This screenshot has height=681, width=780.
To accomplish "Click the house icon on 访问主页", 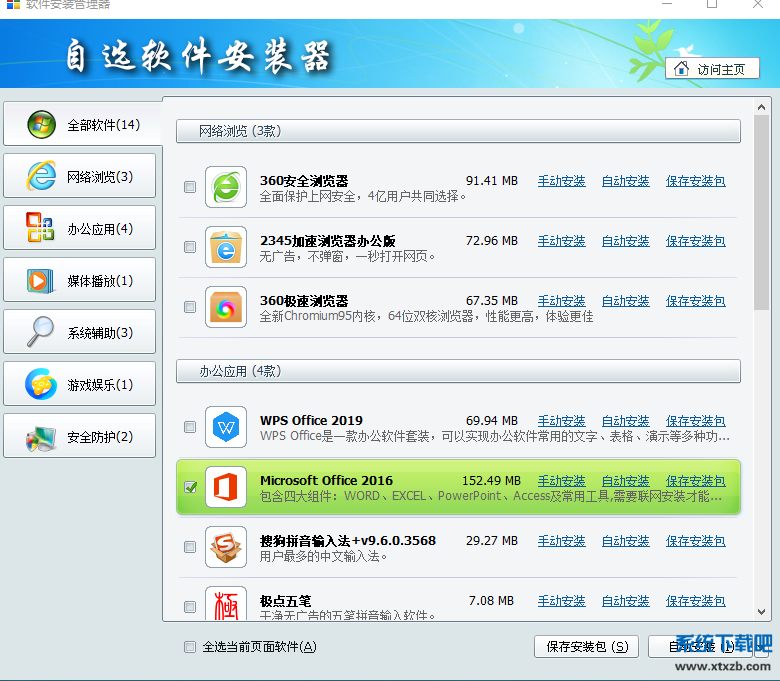I will click(682, 69).
